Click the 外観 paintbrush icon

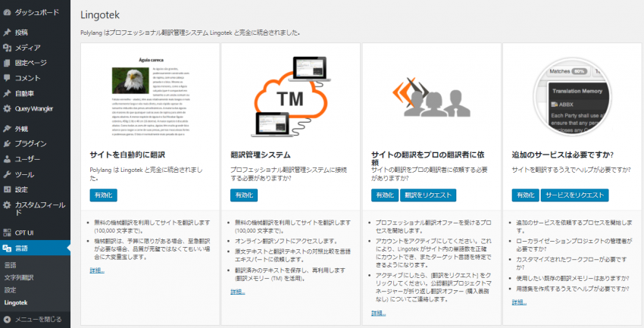7,129
